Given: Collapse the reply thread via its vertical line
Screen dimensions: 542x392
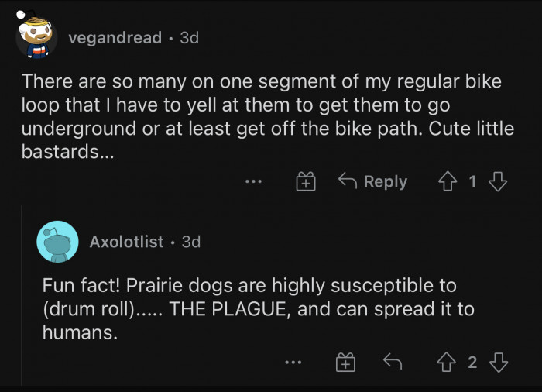Looking at the screenshot, I should 22,294.
